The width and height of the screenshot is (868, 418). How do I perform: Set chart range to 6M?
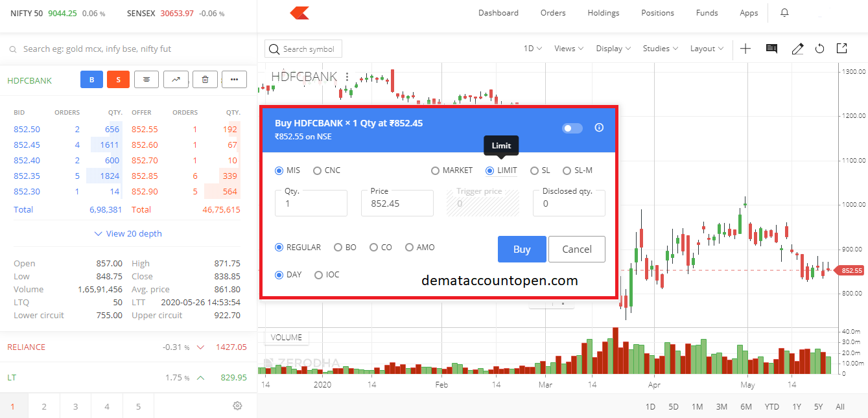[746, 407]
